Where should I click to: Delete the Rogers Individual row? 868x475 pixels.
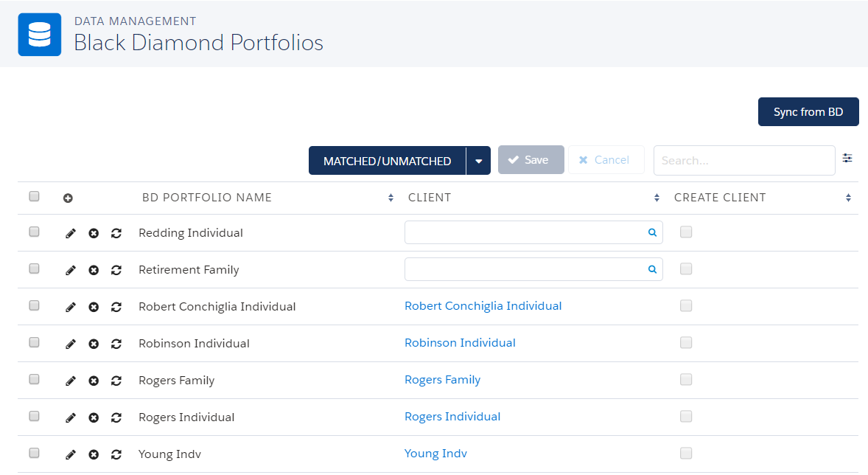click(x=94, y=418)
